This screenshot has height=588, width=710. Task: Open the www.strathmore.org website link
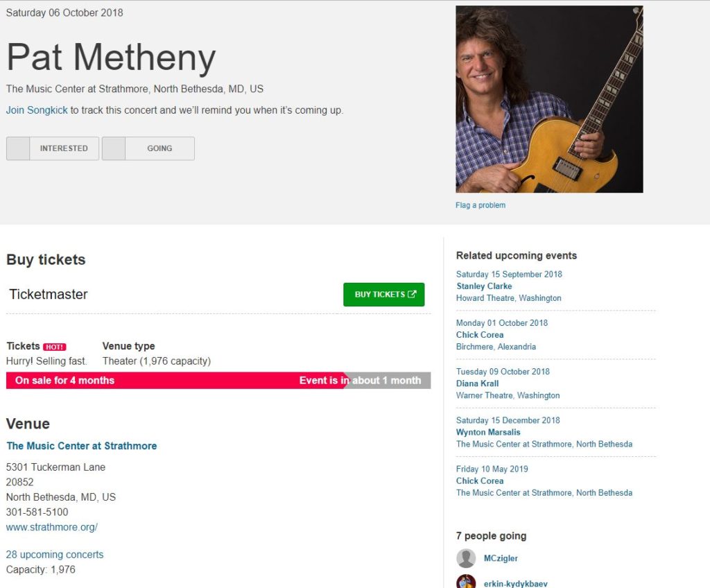(x=51, y=527)
